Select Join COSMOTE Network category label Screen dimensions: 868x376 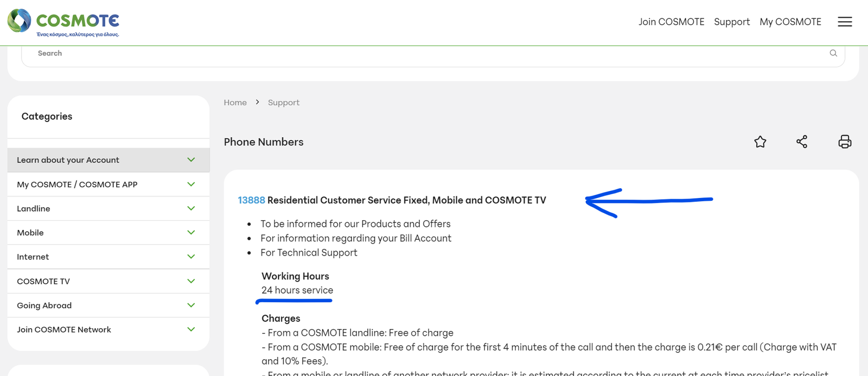point(63,329)
